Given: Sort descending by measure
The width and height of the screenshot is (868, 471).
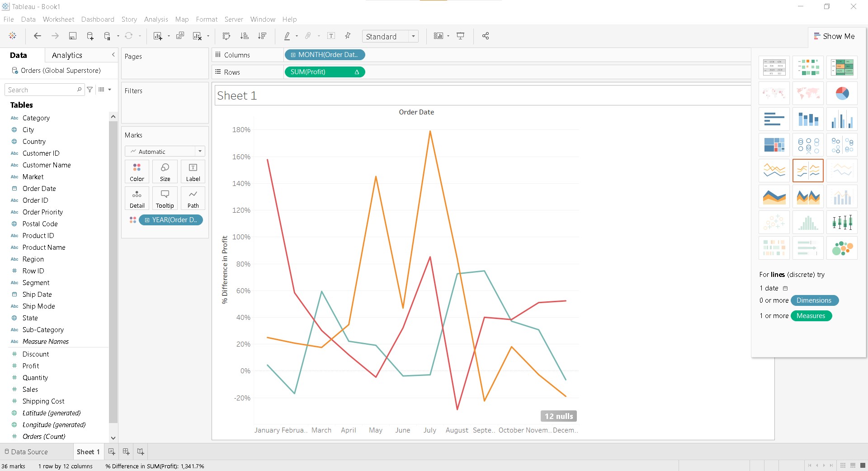Looking at the screenshot, I should coord(262,36).
